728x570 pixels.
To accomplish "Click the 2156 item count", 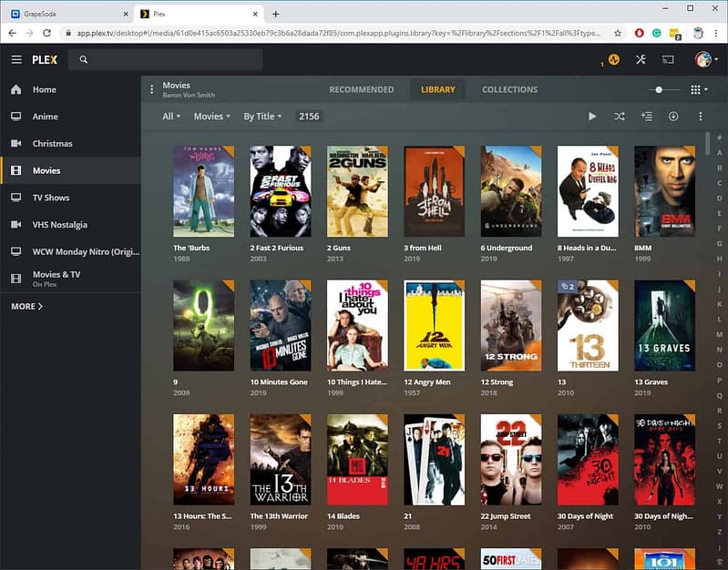I will point(309,117).
